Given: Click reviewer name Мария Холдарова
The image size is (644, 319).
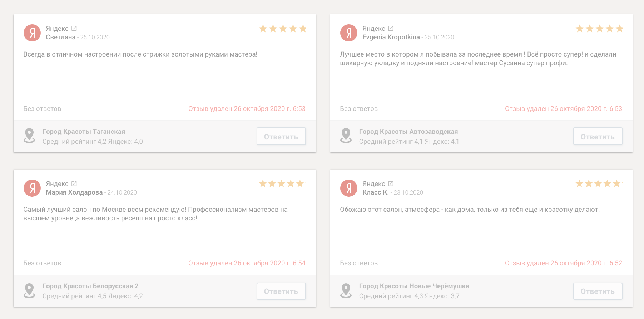Looking at the screenshot, I should 74,192.
